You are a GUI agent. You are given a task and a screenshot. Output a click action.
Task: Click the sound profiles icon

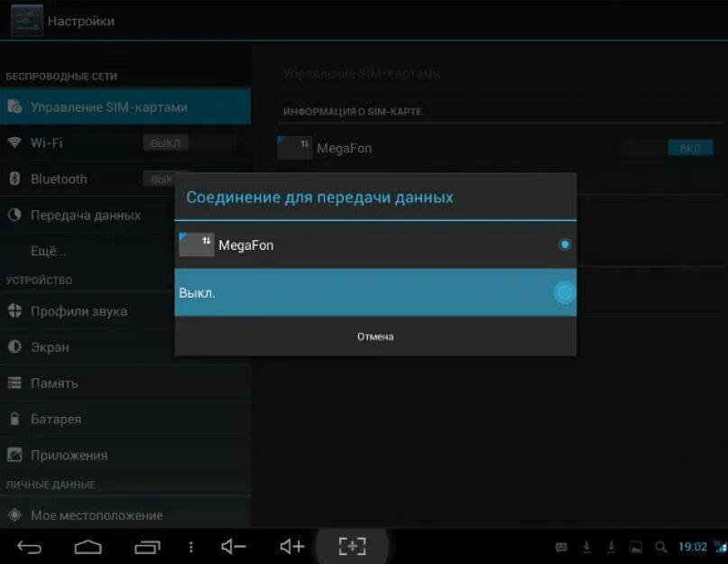coord(14,310)
